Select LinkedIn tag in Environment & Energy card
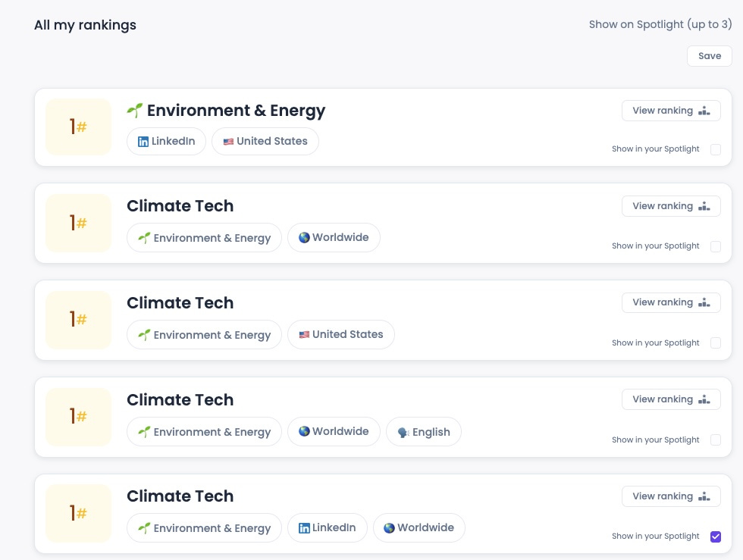The height and width of the screenshot is (560, 743). coord(166,141)
